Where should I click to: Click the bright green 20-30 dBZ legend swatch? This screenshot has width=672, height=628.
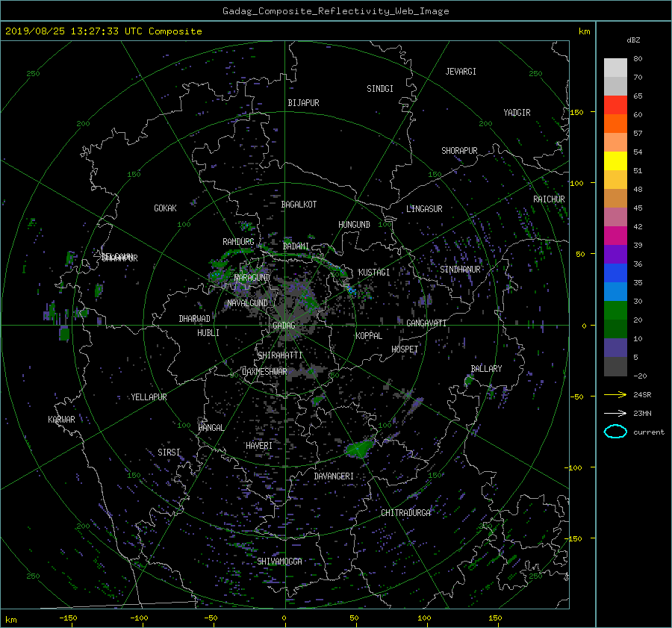615,311
